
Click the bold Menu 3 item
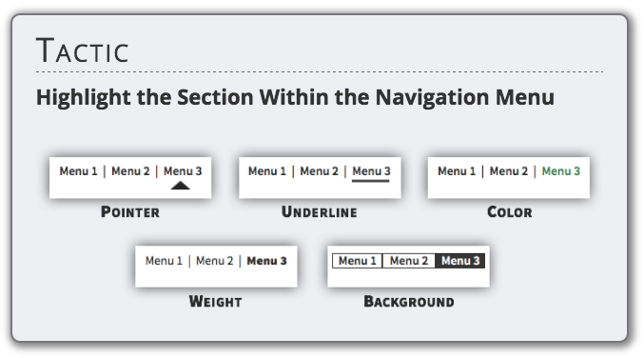click(266, 261)
